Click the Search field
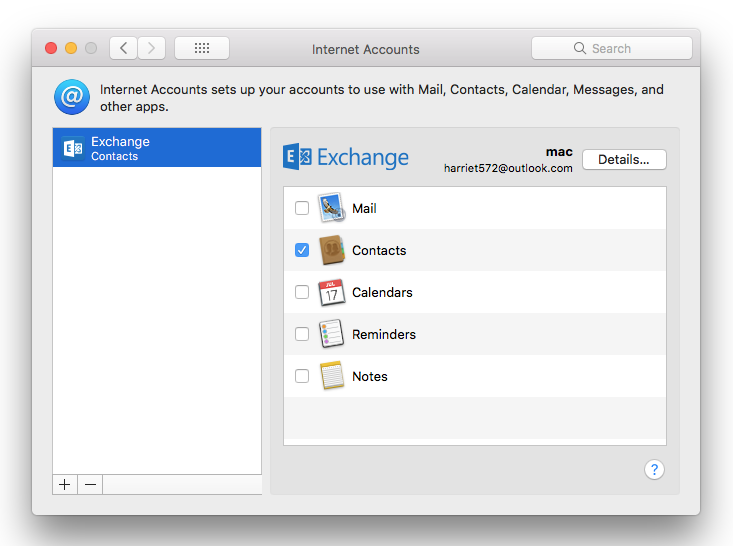 [611, 48]
